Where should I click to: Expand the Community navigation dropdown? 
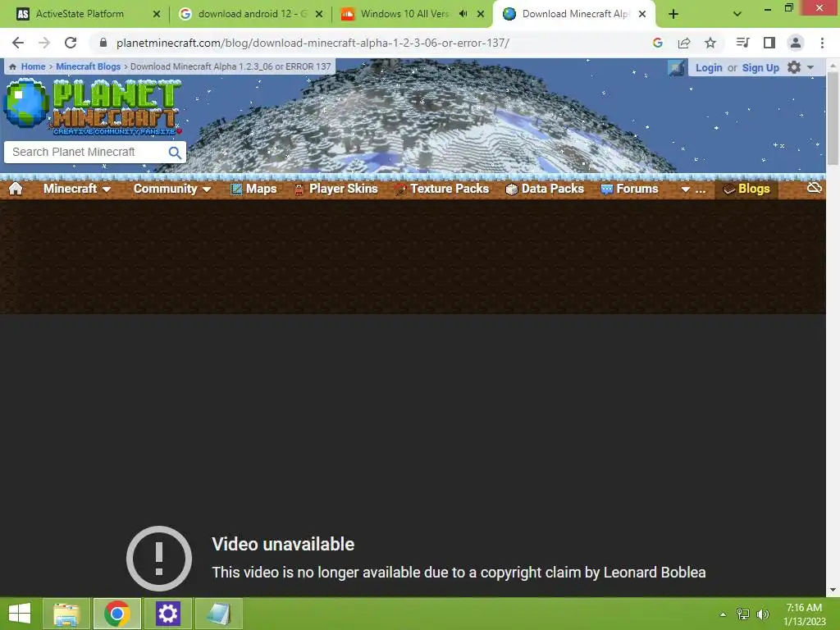click(172, 189)
